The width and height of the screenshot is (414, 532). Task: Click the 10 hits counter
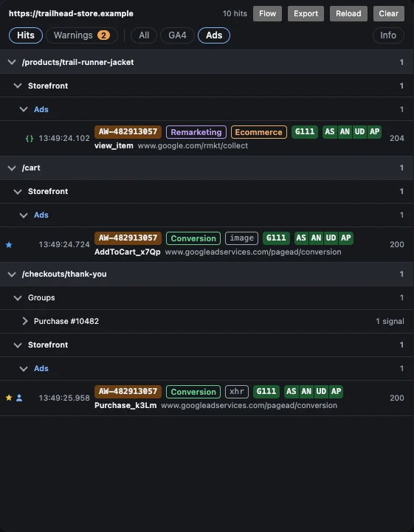[x=235, y=13]
